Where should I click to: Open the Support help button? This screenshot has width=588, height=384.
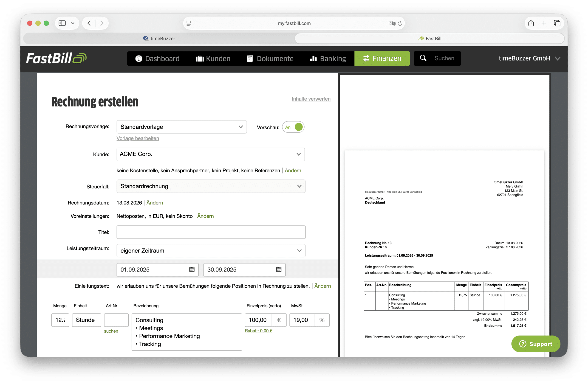[535, 344]
